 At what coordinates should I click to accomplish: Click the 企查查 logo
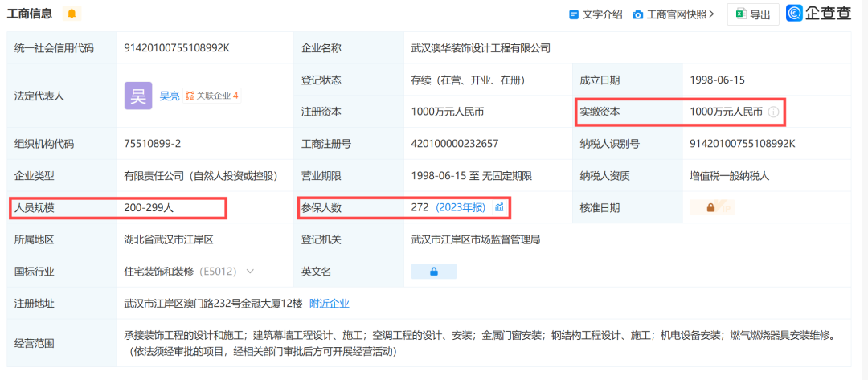818,14
